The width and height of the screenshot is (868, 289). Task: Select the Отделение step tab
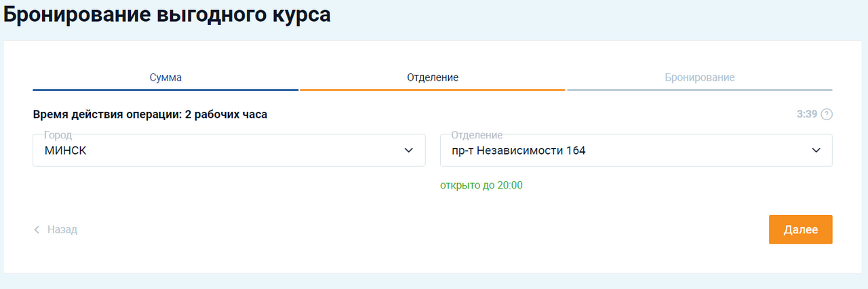(433, 77)
